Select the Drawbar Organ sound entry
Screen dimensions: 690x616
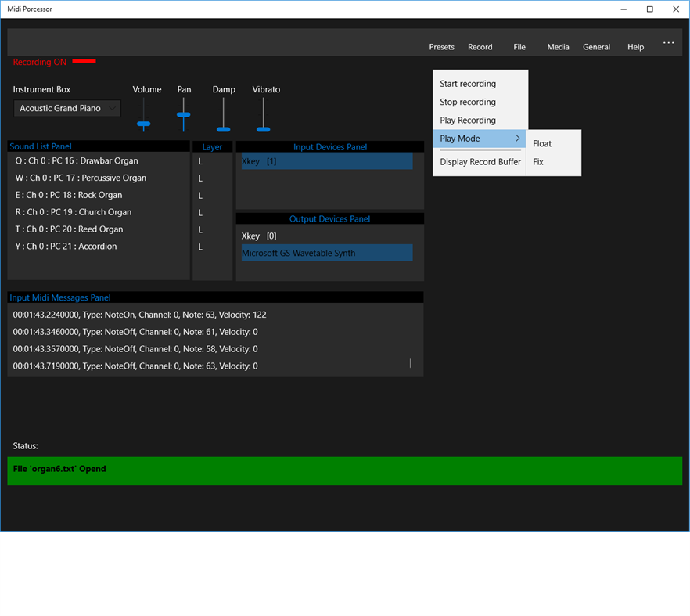point(76,160)
